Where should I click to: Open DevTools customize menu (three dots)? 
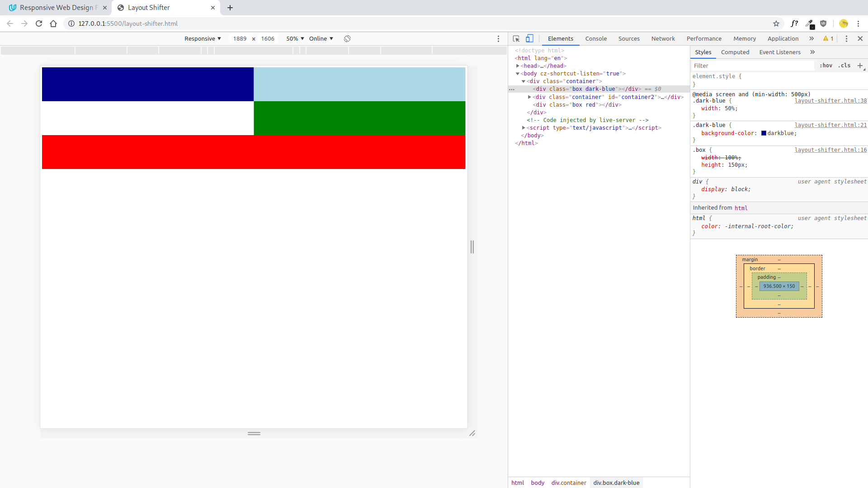pyautogui.click(x=846, y=39)
